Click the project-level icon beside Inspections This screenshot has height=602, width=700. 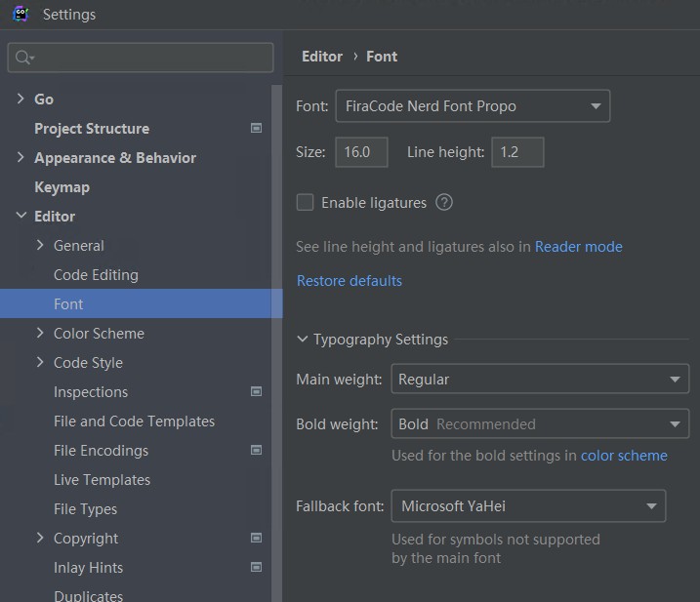(256, 391)
